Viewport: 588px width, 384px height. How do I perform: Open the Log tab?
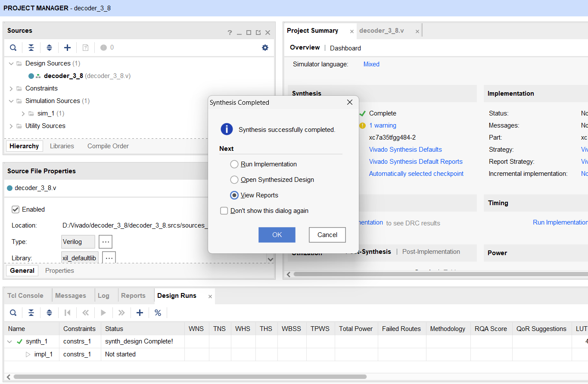coord(103,296)
